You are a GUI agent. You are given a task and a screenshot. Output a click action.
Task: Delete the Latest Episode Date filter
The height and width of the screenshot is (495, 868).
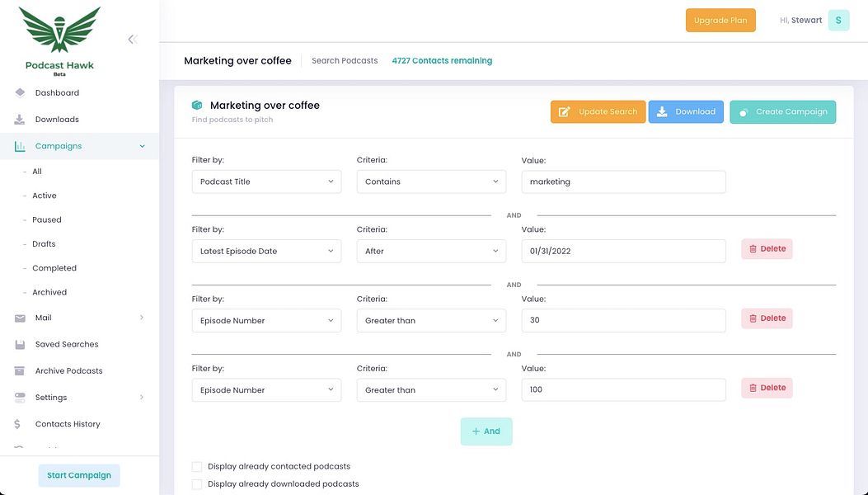pyautogui.click(x=767, y=249)
